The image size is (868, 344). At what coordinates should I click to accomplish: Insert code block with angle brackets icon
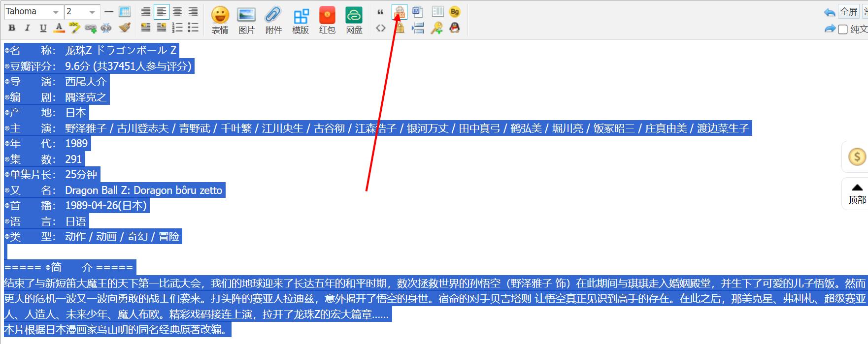380,28
